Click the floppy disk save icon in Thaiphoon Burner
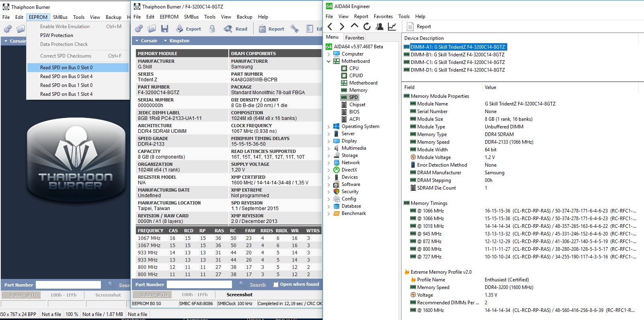 tap(164, 29)
